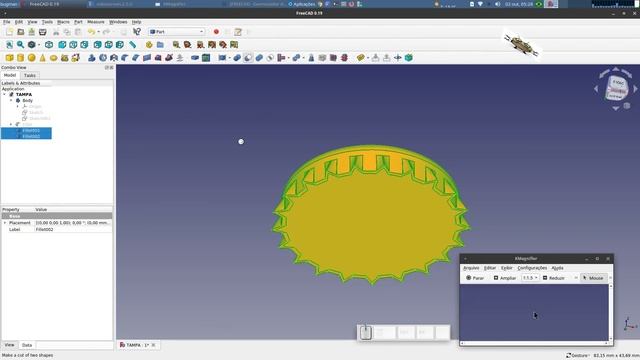Select the TAMPA : 1* document tab
This screenshot has height=360, width=640.
click(137, 345)
